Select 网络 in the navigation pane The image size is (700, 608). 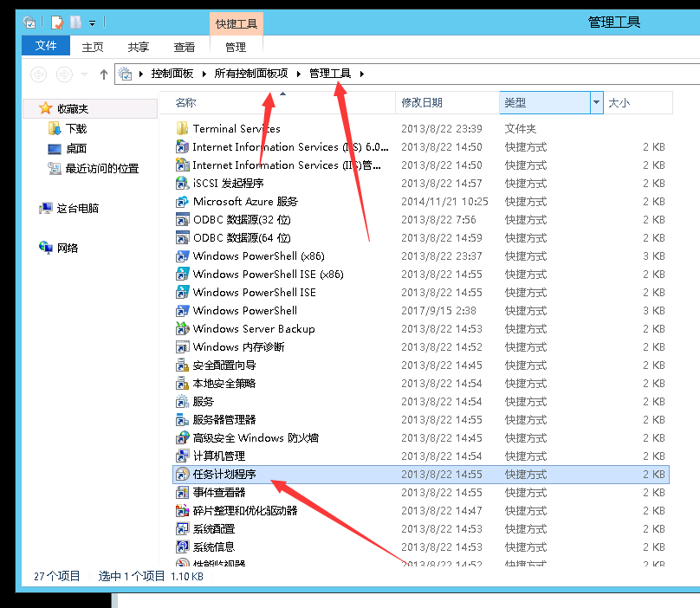tap(68, 248)
